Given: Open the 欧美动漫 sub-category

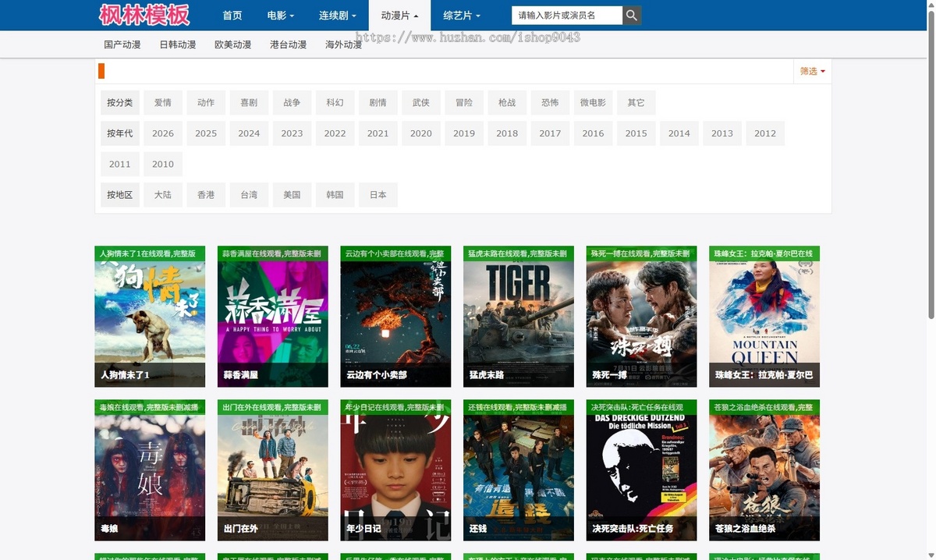Looking at the screenshot, I should [x=233, y=44].
